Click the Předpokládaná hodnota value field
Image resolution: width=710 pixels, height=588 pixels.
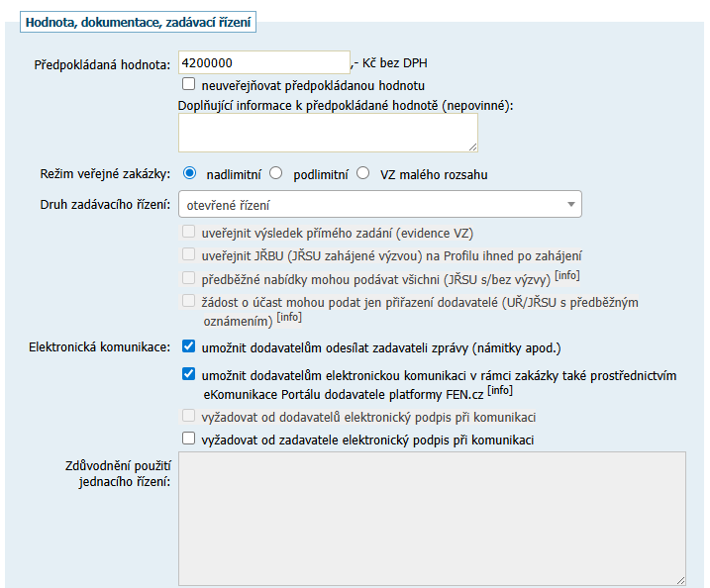click(264, 63)
